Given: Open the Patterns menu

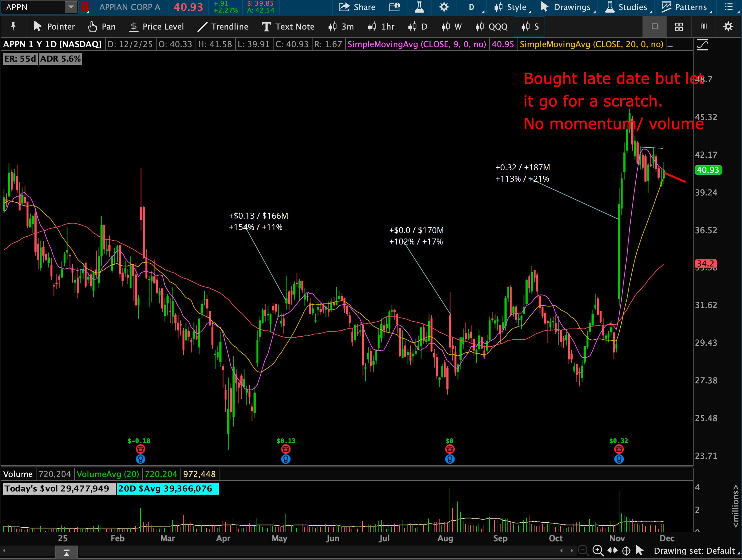Looking at the screenshot, I should pyautogui.click(x=686, y=7).
